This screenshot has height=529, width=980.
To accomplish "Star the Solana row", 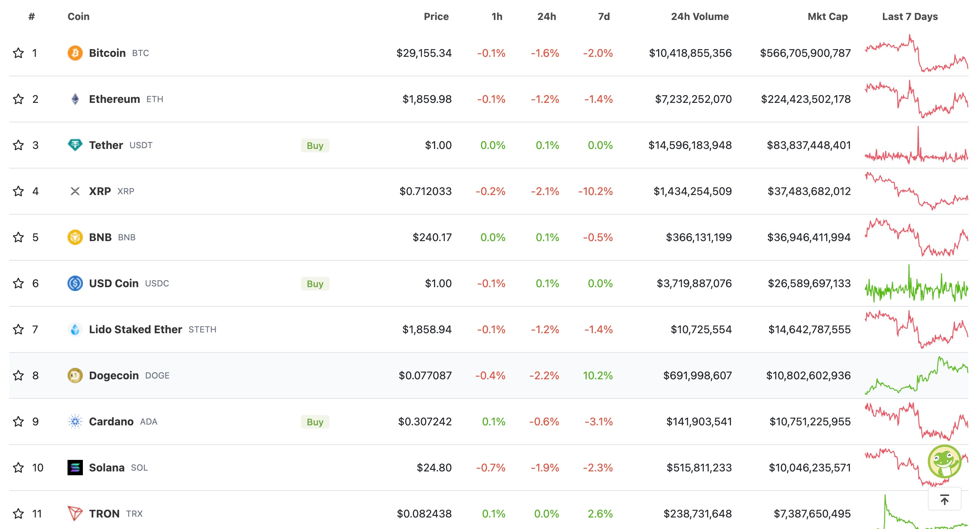I will [x=18, y=468].
